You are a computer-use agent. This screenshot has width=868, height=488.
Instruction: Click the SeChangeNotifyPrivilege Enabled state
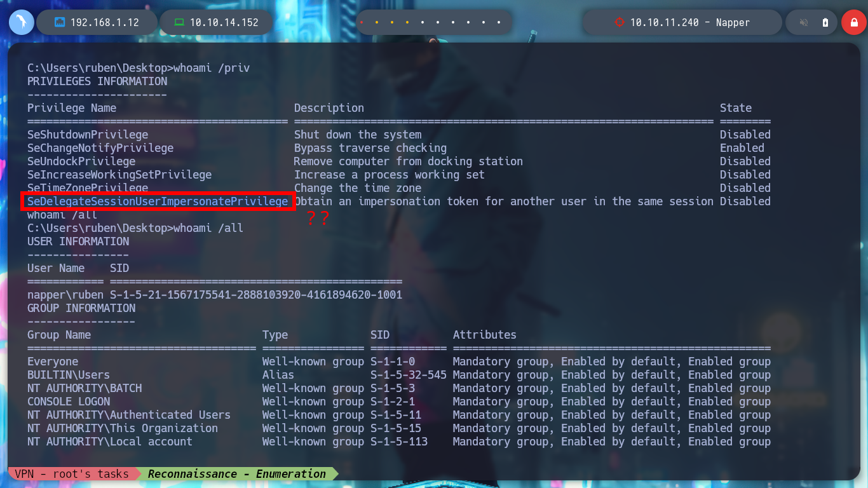(x=742, y=148)
